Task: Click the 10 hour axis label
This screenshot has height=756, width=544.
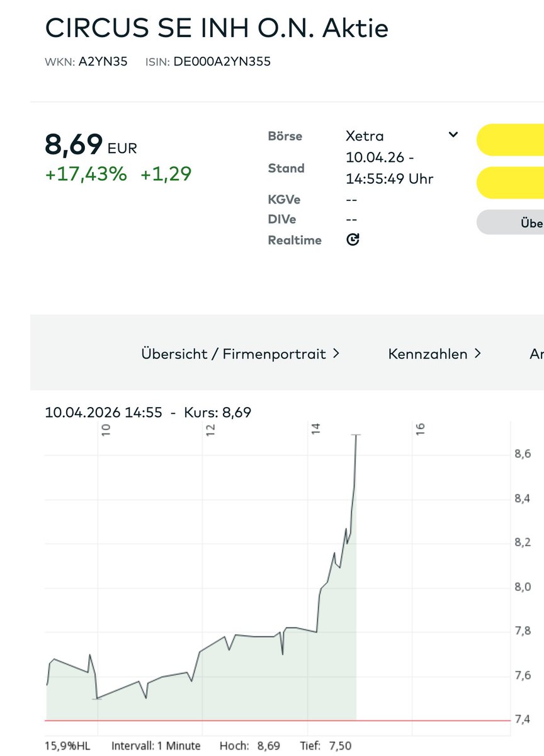Action: 106,429
